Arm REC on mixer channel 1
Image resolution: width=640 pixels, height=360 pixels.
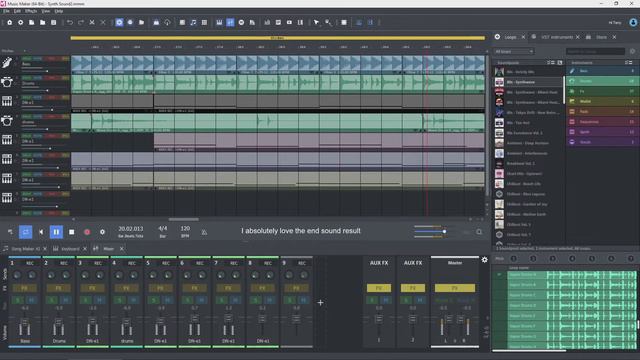click(x=30, y=263)
